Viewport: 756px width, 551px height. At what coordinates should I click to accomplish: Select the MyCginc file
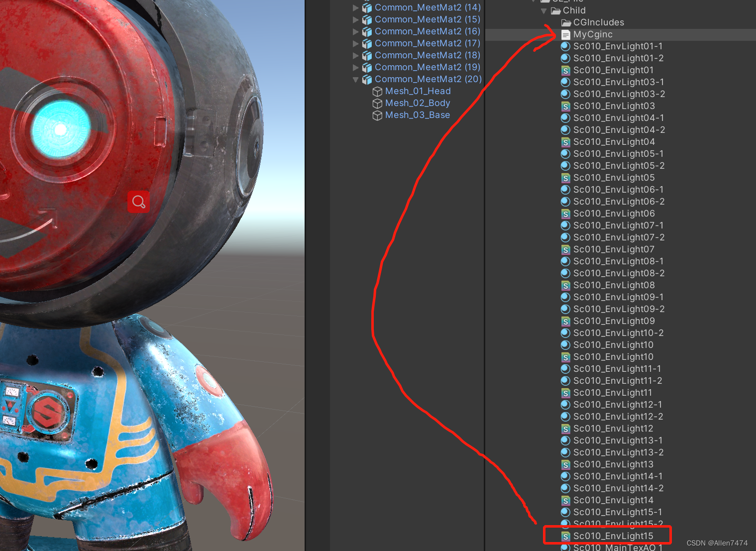click(x=593, y=34)
